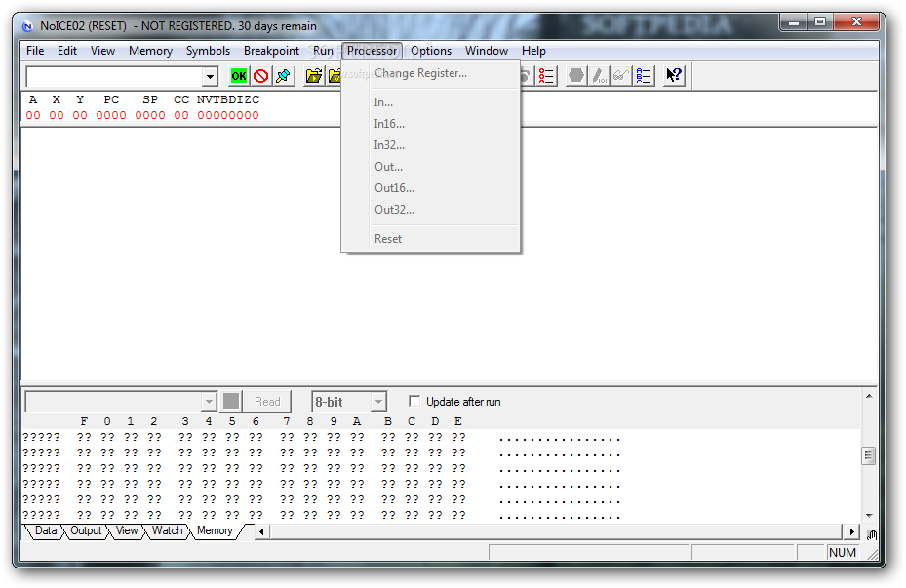The image size is (906, 588).
Task: Select Out32... from the Processor menu
Action: [430, 209]
